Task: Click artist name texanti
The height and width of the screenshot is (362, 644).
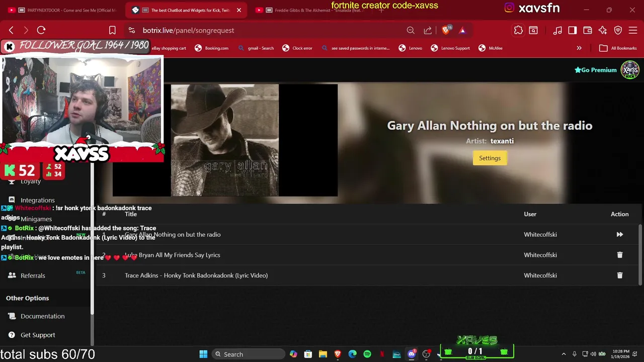Action: click(x=502, y=141)
